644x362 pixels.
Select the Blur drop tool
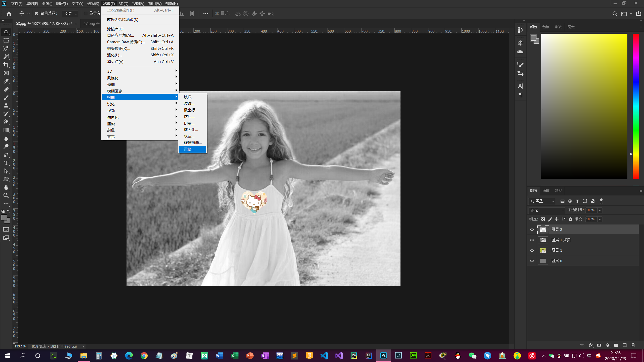pos(6,139)
